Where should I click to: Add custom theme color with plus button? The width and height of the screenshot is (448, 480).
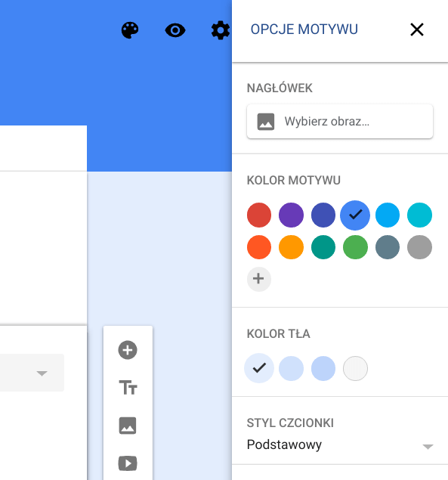259,279
